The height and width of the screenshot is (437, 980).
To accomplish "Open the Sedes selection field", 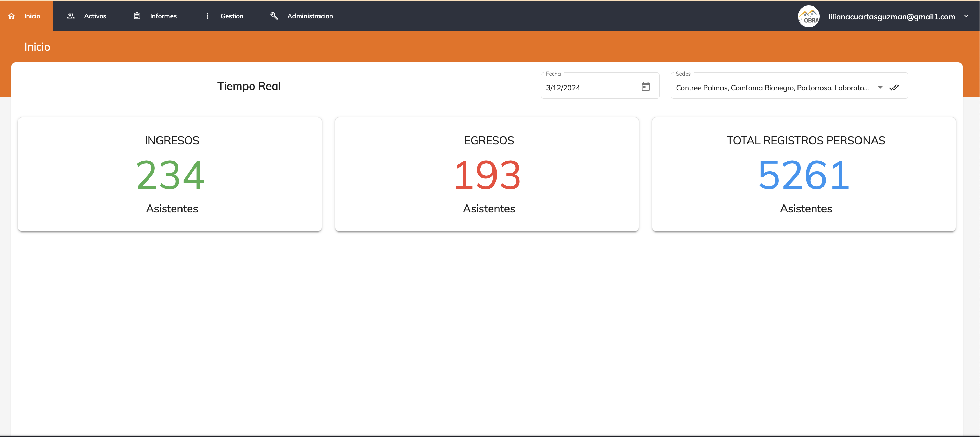I will 772,88.
